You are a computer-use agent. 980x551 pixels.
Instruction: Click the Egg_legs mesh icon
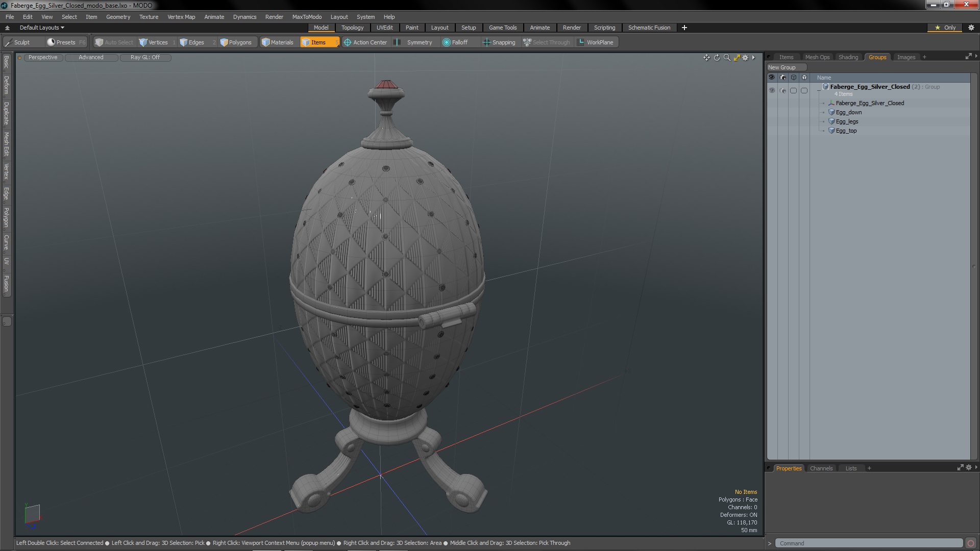coord(831,121)
